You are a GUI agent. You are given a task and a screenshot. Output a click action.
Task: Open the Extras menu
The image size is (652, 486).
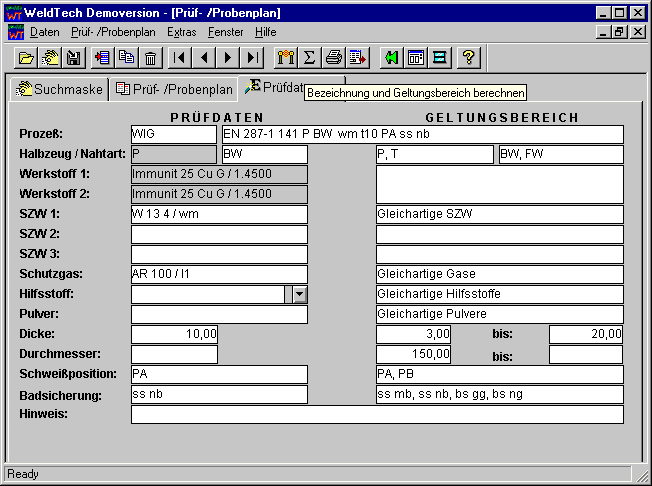[182, 32]
